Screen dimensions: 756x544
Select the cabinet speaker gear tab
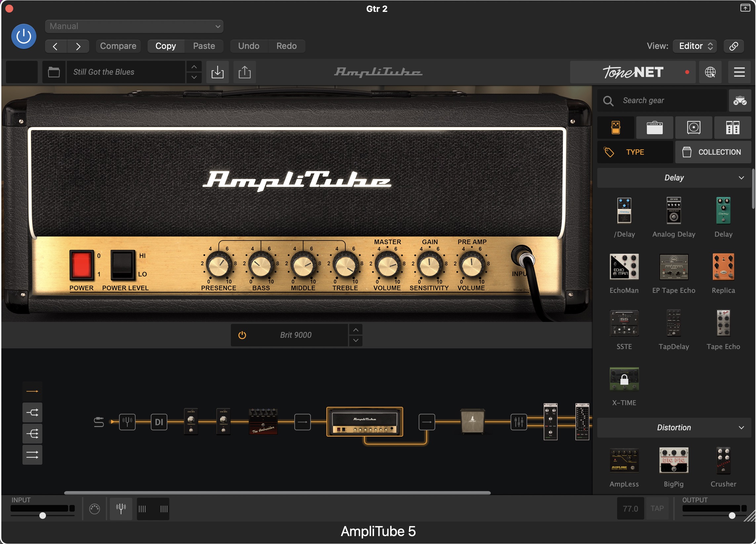pyautogui.click(x=694, y=128)
